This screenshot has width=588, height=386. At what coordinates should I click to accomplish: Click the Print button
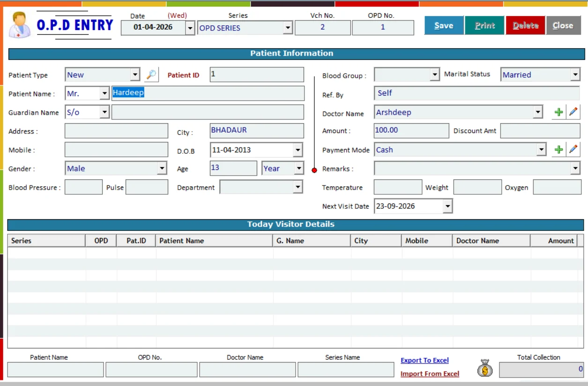click(x=484, y=25)
